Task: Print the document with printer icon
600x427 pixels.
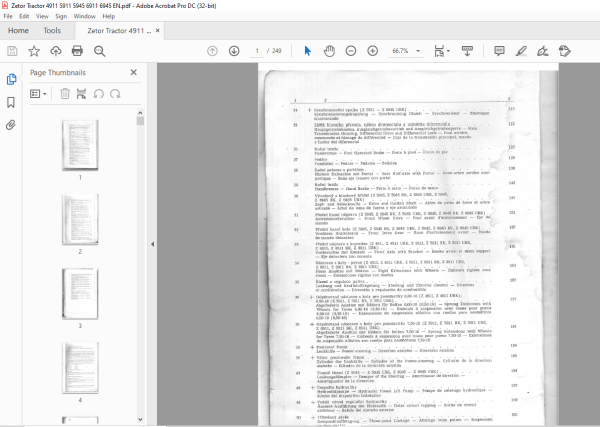Action: (77, 51)
